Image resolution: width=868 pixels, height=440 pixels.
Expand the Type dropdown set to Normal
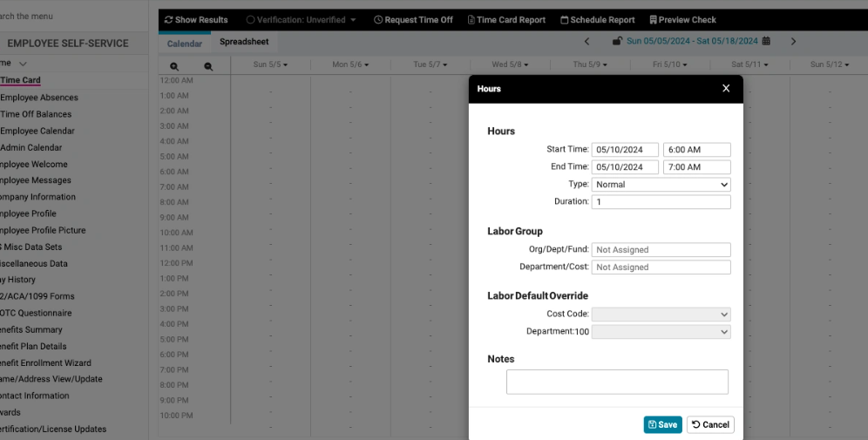click(661, 185)
